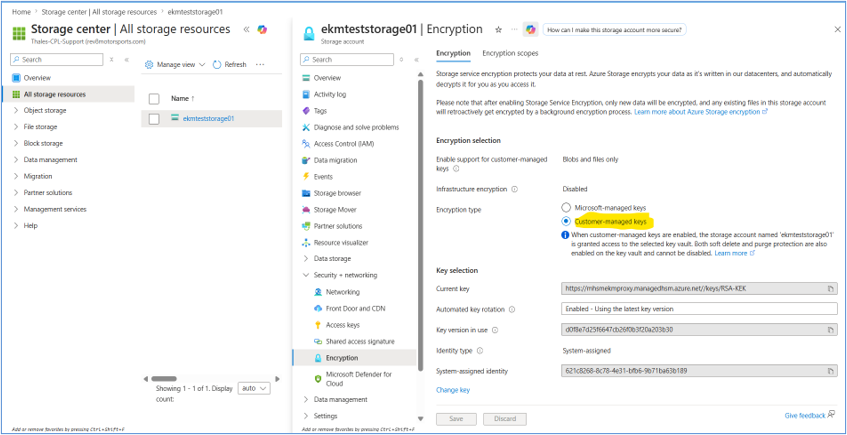Screen dimensions: 847x435
Task: Open Microsoft Defender for Cloud
Action: 359,379
